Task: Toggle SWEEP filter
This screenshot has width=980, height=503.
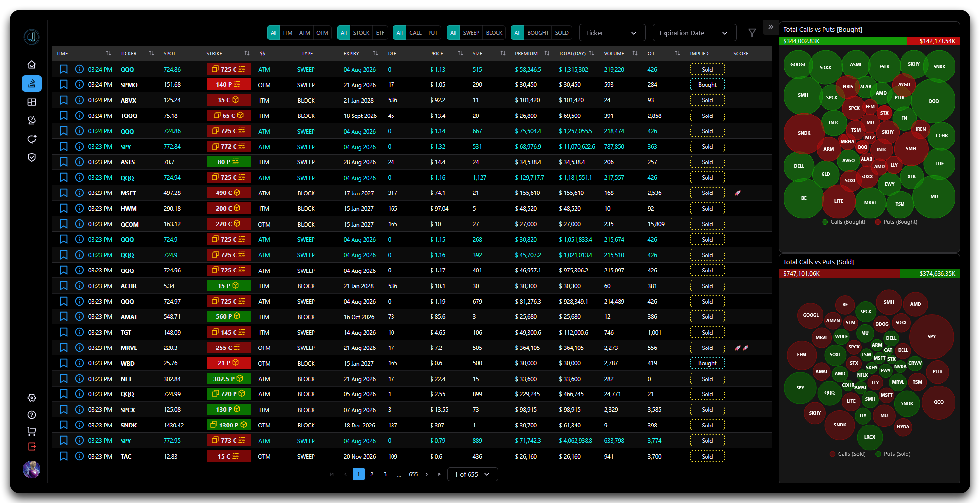Action: [x=471, y=33]
